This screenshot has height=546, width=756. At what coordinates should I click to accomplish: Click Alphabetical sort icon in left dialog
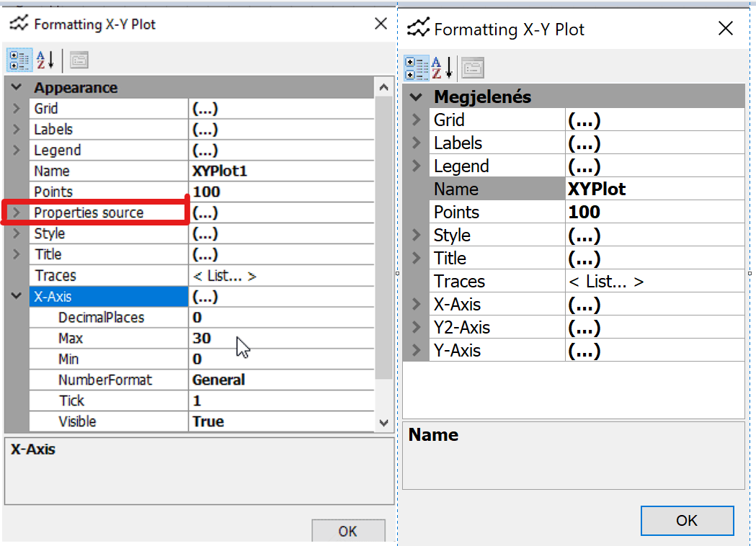point(45,61)
